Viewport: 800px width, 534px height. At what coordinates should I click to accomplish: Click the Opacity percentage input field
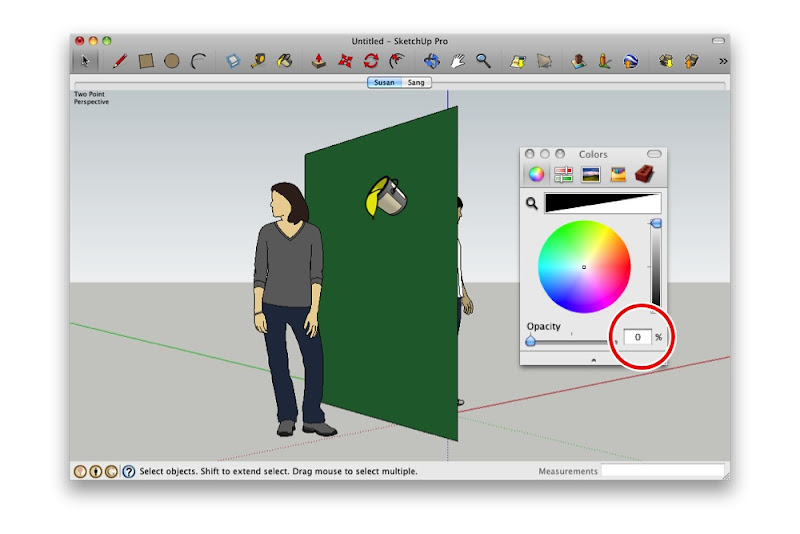click(637, 337)
